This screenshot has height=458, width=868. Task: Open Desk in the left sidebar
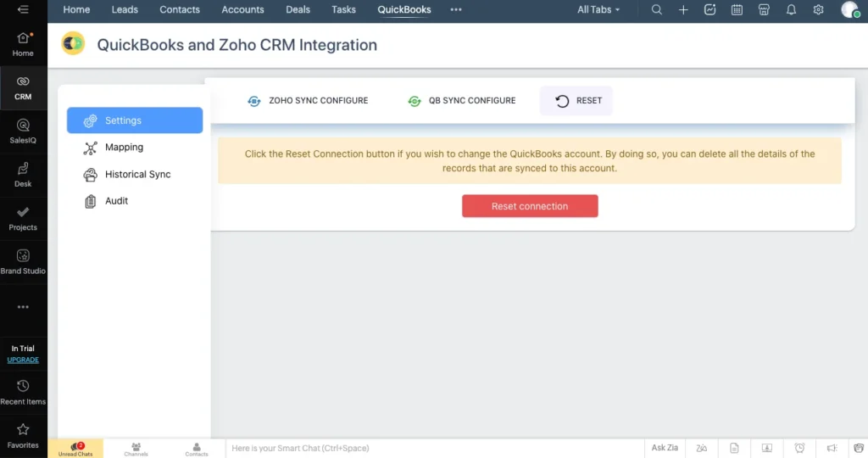[x=23, y=176]
